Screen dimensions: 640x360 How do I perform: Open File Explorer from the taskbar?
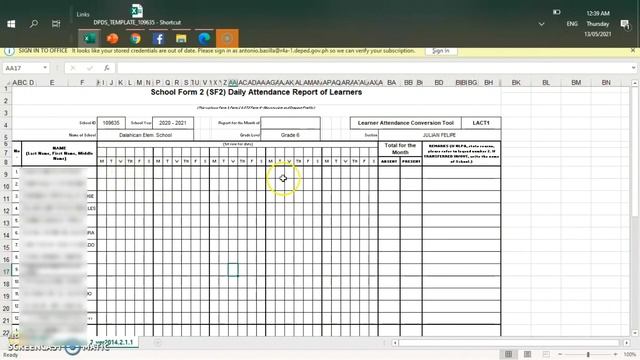tap(181, 38)
